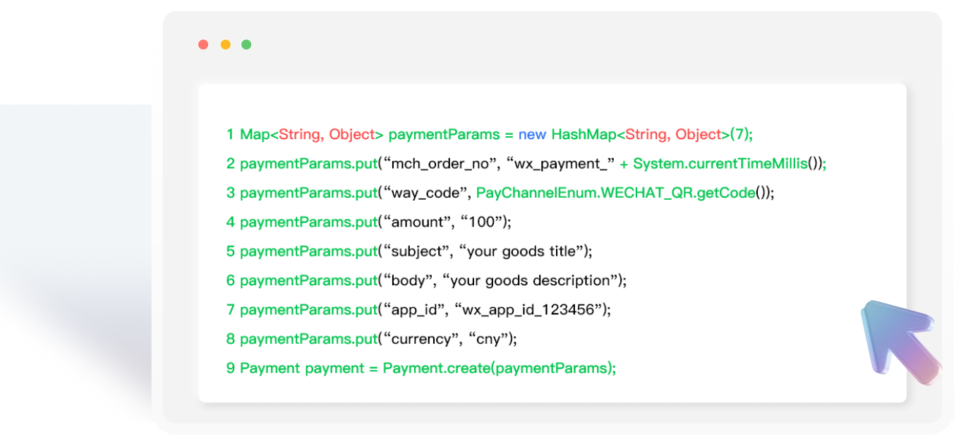Click the "your goods description" string
This screenshot has height=435, width=980.
click(530, 280)
